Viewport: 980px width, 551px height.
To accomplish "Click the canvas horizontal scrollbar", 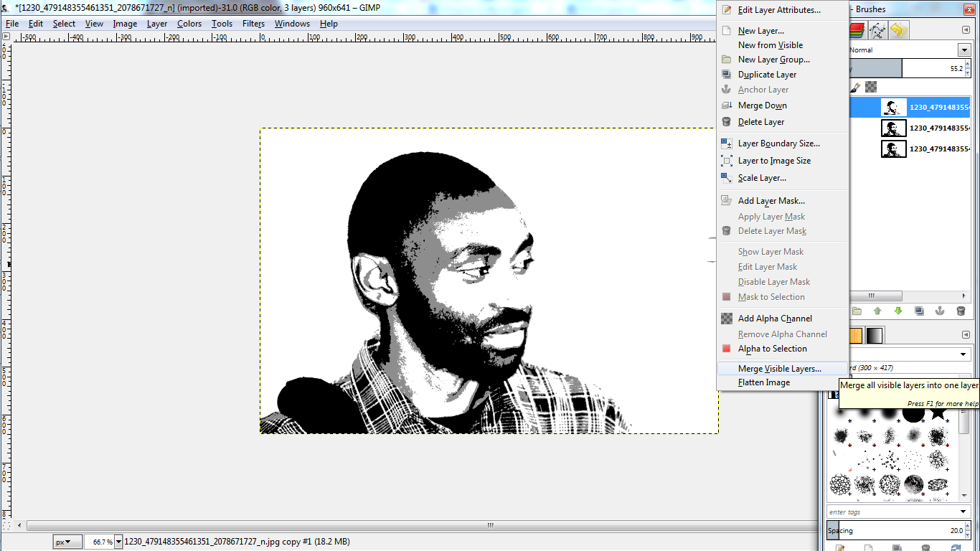I will (x=489, y=524).
